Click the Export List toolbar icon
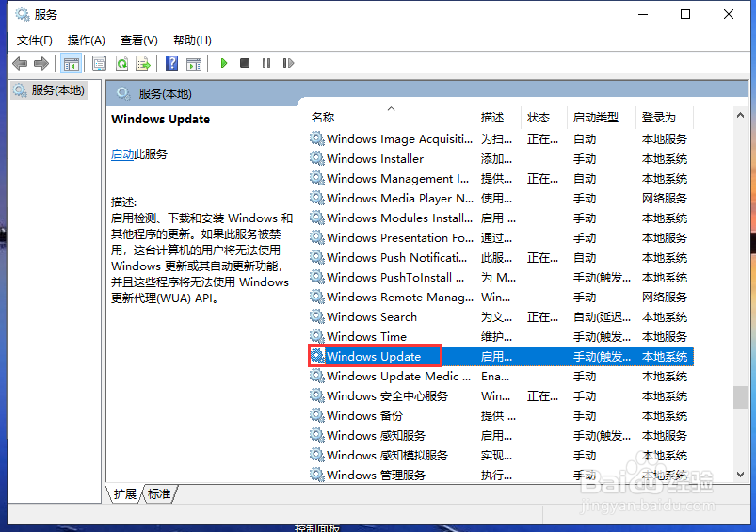Viewport: 756px width, 532px height. tap(143, 63)
